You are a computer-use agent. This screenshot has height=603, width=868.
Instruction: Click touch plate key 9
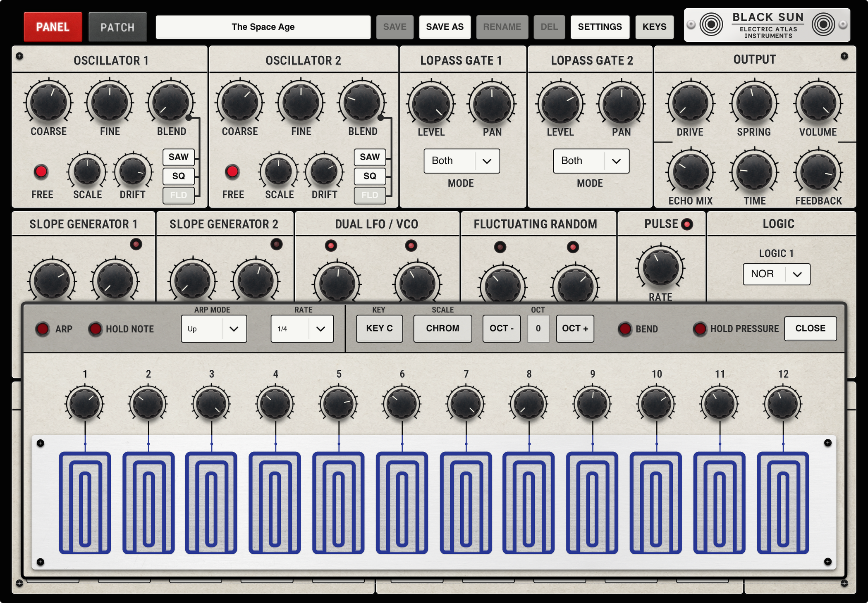pos(593,503)
